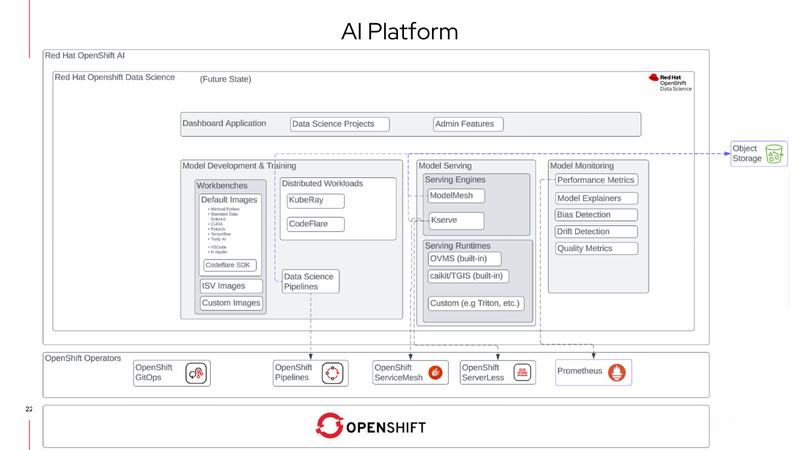Select the Kserve serving engine
Screen dimensions: 800x450
pos(456,220)
